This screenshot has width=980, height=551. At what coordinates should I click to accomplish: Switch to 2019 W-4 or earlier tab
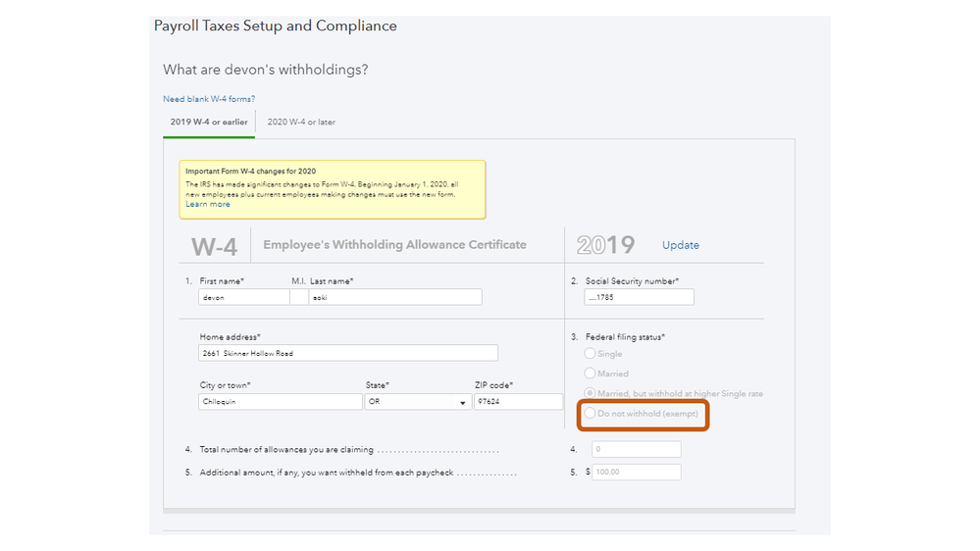pos(209,123)
